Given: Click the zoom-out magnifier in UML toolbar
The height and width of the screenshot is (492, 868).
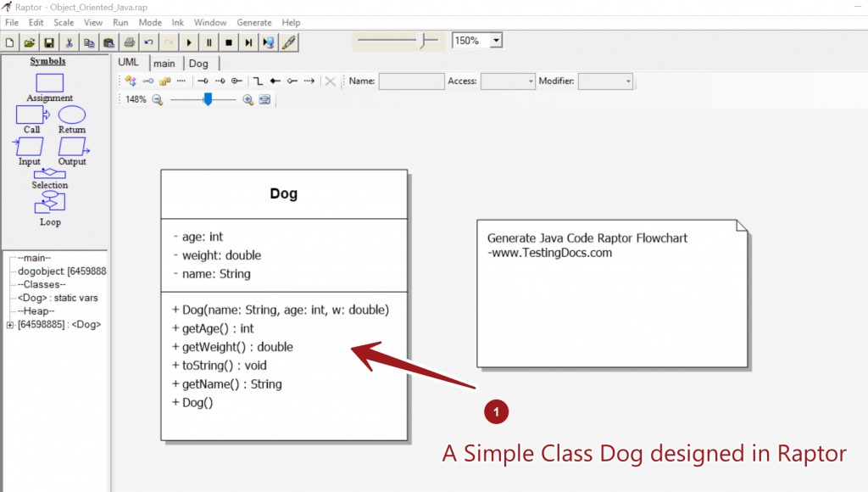Looking at the screenshot, I should point(157,99).
